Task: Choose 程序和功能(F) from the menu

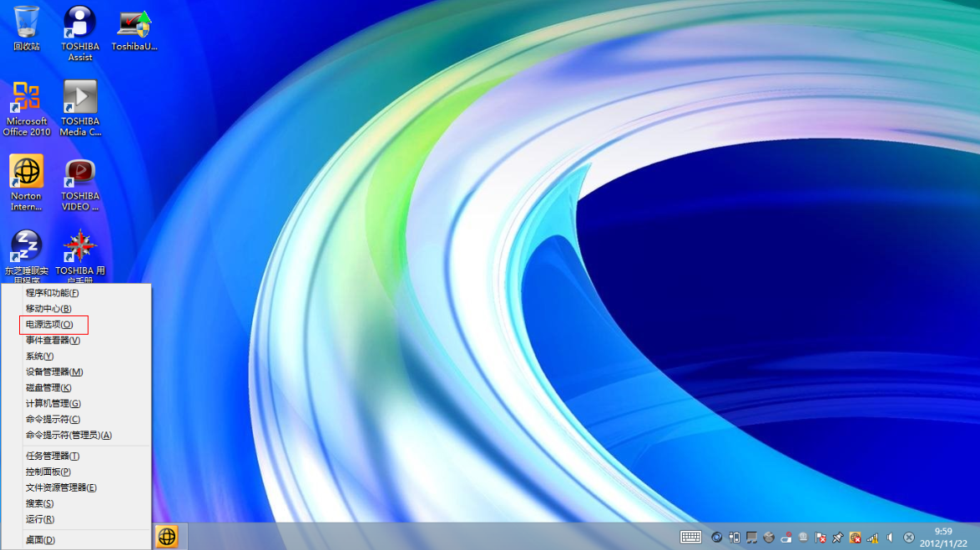Action: [76, 292]
